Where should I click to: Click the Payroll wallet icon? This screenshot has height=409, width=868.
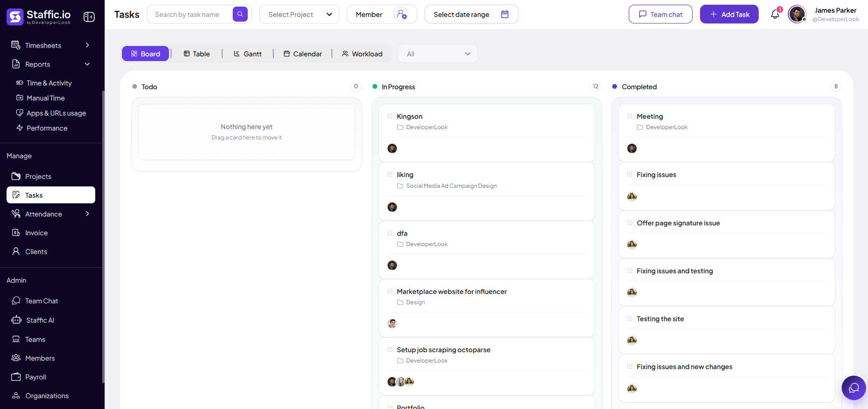16,377
